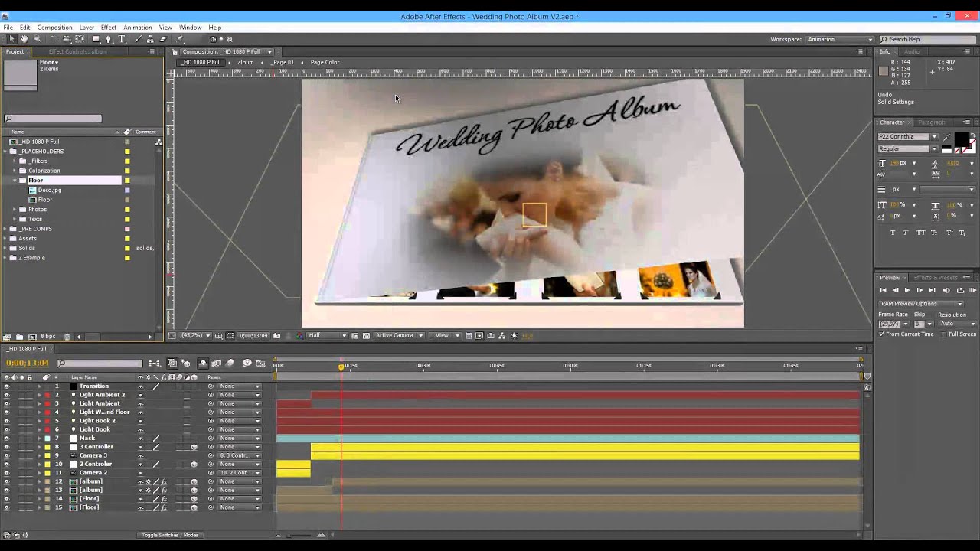980x551 pixels.
Task: Toggle visibility of the Mask layer
Action: point(7,439)
